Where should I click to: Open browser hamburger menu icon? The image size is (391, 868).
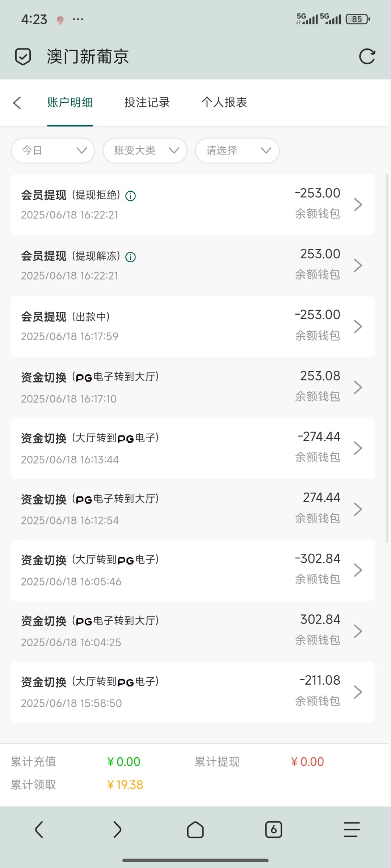(352, 830)
